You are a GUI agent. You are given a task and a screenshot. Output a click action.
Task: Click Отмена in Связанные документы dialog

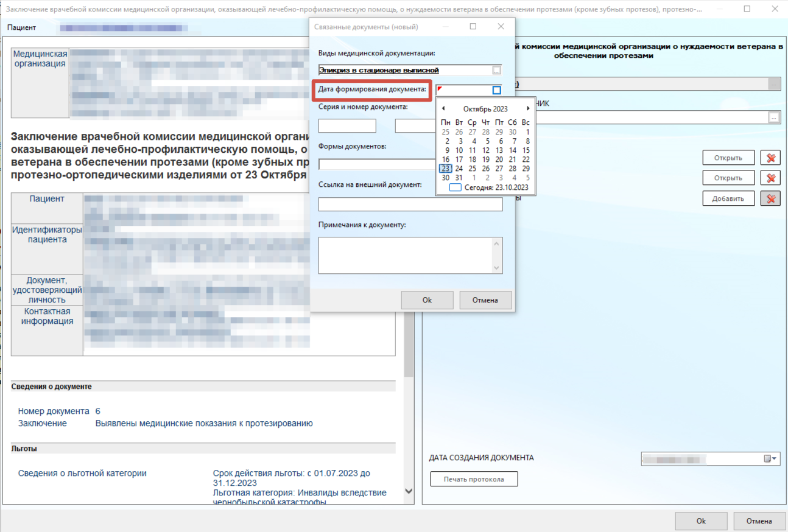tap(485, 300)
